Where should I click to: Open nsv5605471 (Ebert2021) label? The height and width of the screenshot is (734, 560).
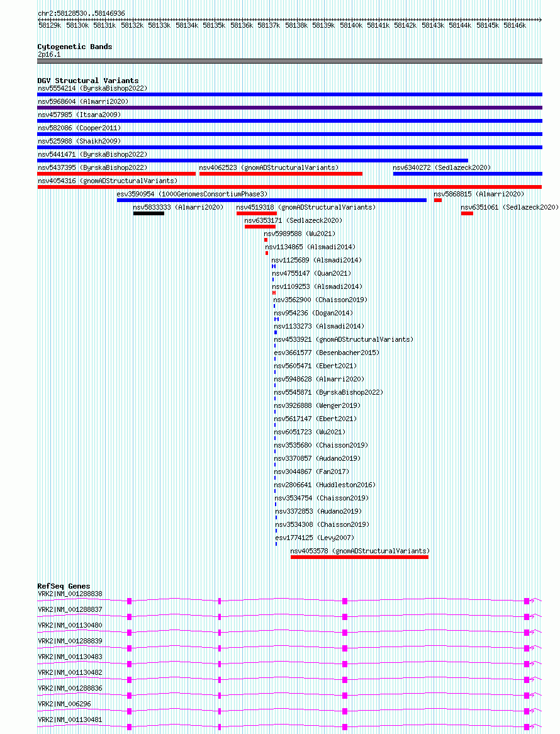(x=315, y=366)
